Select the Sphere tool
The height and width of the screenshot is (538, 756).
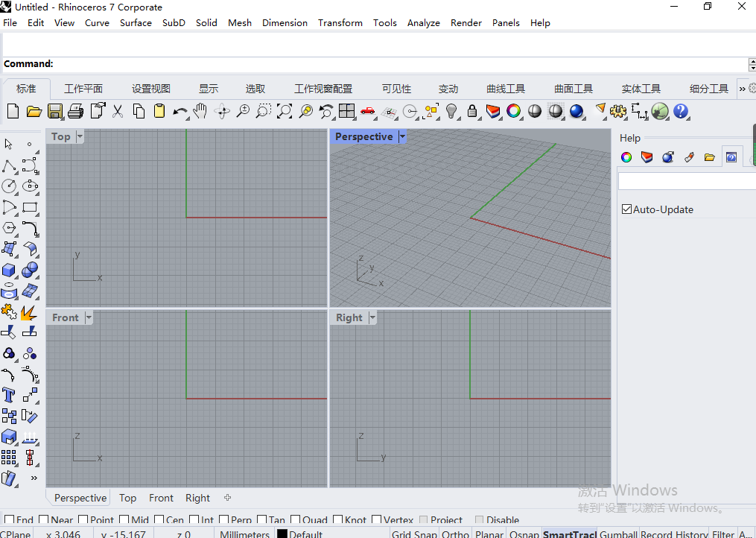[30, 270]
